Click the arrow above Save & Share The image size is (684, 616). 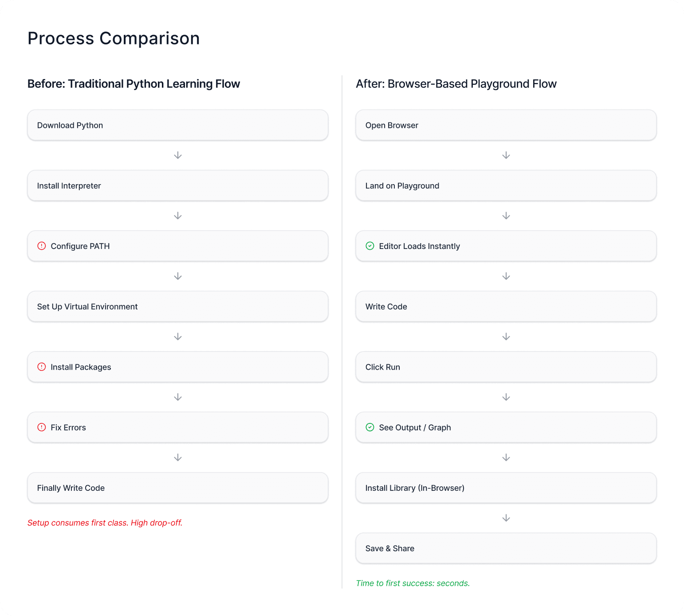(x=506, y=518)
